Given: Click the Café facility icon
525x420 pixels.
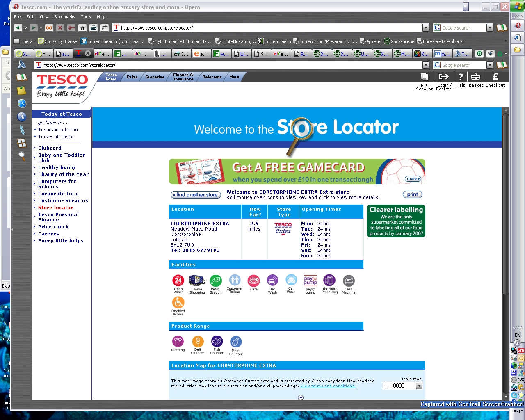Looking at the screenshot, I should (254, 281).
